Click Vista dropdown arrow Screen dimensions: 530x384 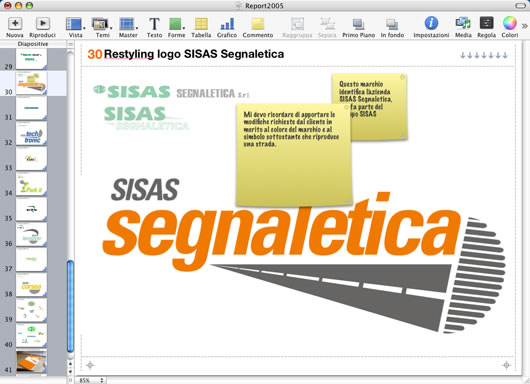pos(84,28)
